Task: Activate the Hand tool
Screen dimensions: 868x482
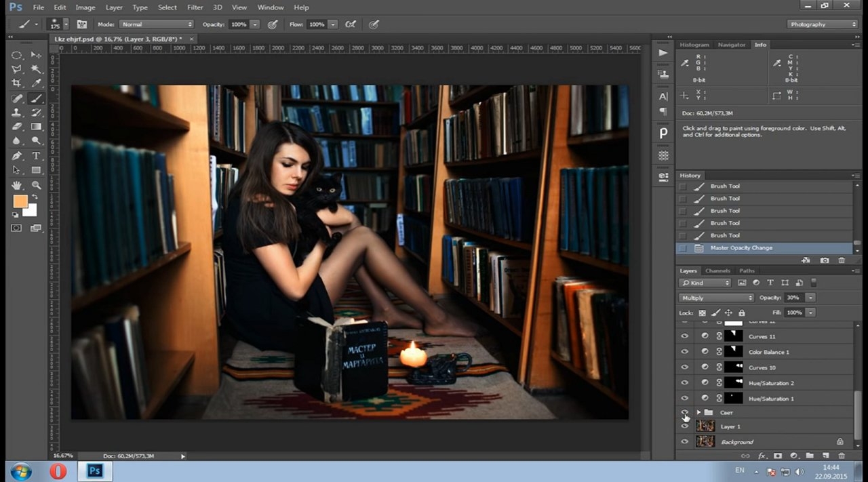Action: [x=17, y=185]
